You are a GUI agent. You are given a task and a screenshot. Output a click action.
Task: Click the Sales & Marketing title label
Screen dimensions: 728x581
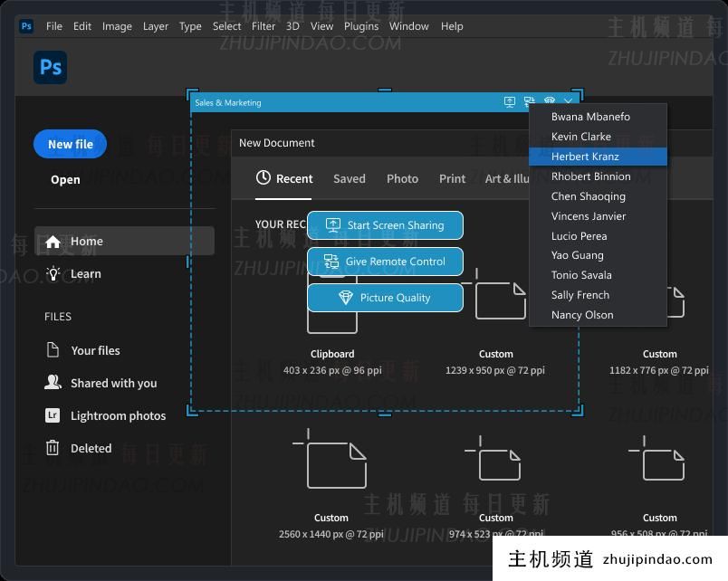(x=228, y=102)
